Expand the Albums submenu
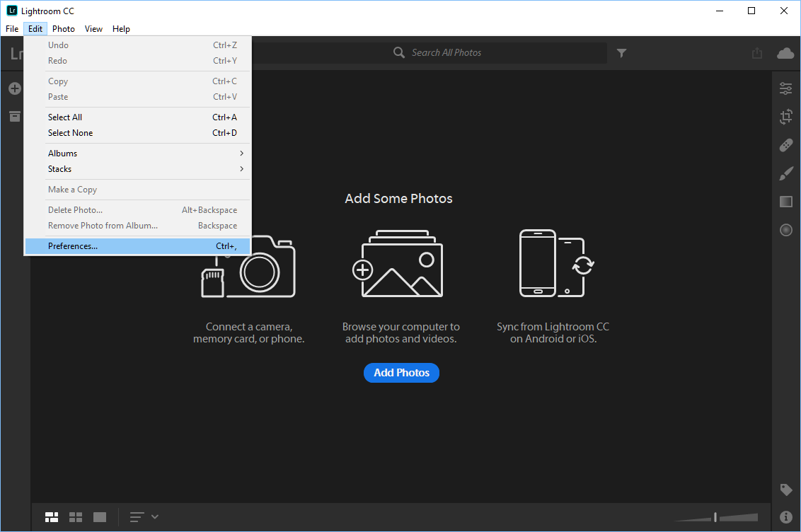This screenshot has height=532, width=801. (x=138, y=154)
